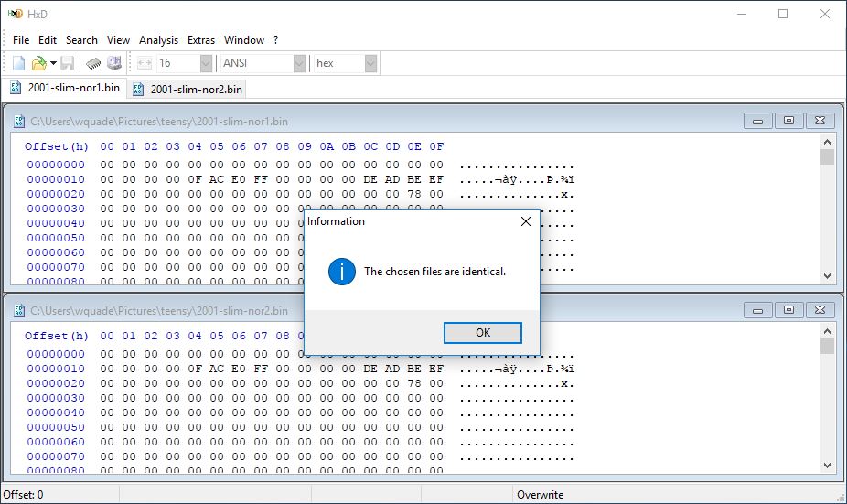This screenshot has width=847, height=504.
Task: Minimize the 2001-slim-nor2.bin child window
Action: [x=758, y=310]
